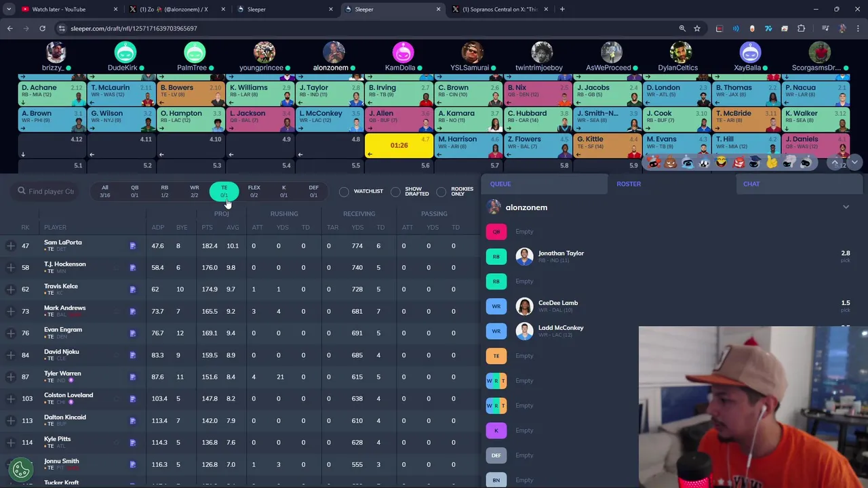This screenshot has height=488, width=868.
Task: Open the Chrome three-dot menu
Action: point(857,28)
